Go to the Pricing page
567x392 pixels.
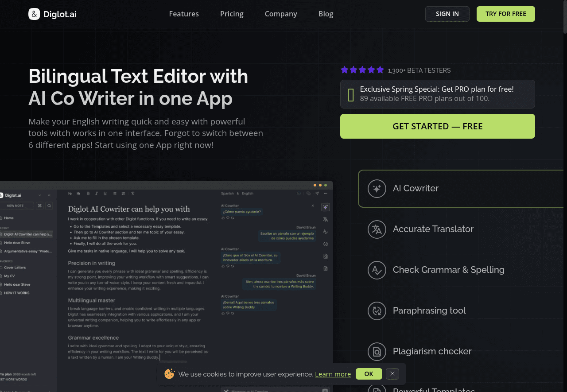pos(232,14)
